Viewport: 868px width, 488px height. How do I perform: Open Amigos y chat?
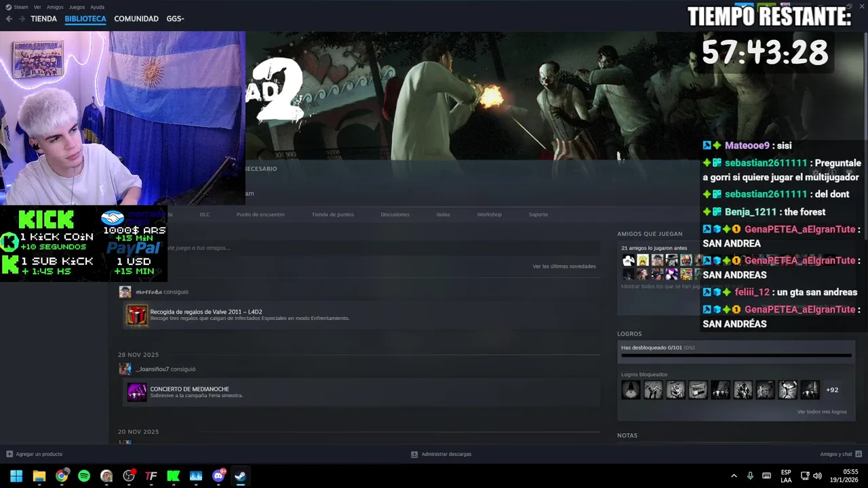pyautogui.click(x=836, y=454)
